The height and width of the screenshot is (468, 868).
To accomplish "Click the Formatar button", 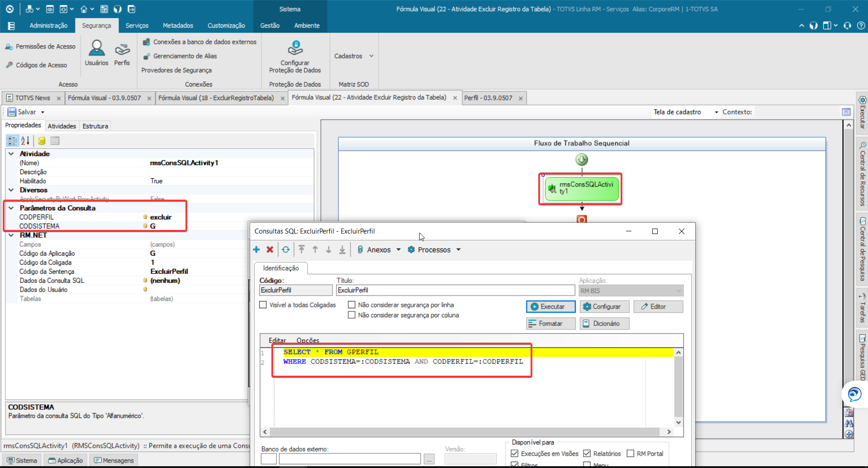I will coord(551,324).
